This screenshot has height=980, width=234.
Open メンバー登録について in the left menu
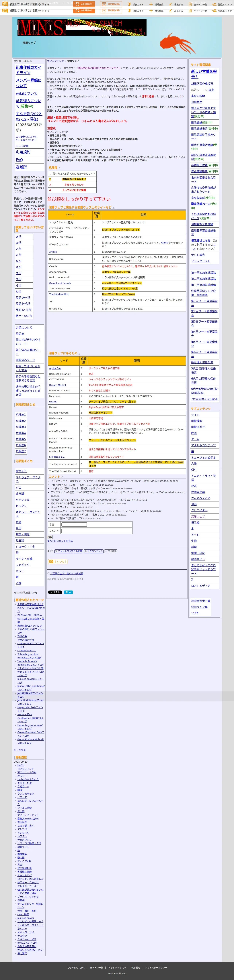(x=29, y=83)
